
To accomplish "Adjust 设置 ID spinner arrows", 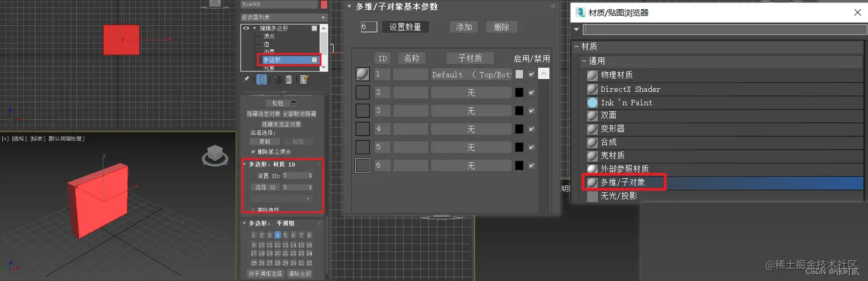I will point(311,175).
